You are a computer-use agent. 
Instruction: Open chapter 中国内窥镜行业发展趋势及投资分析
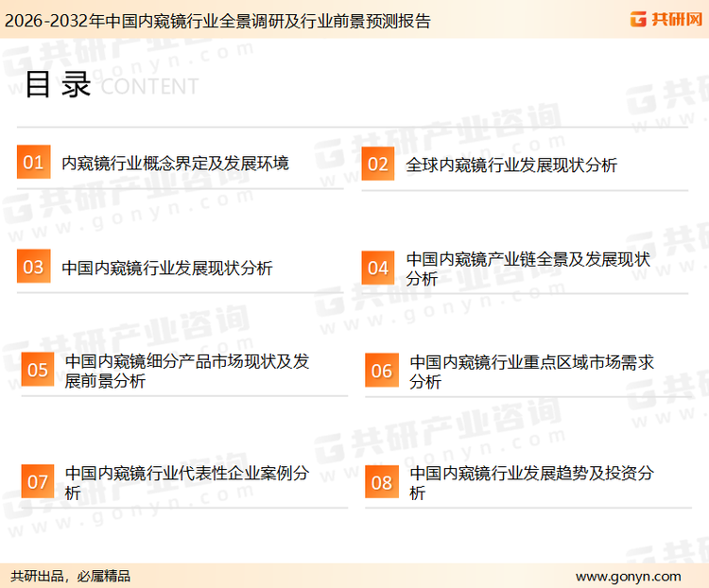point(531,483)
